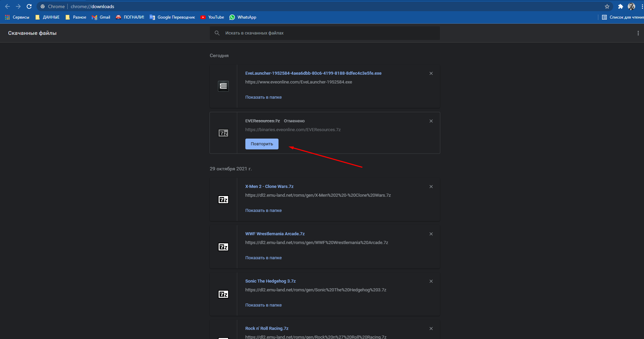Open the Chrome profile avatar

(631, 6)
